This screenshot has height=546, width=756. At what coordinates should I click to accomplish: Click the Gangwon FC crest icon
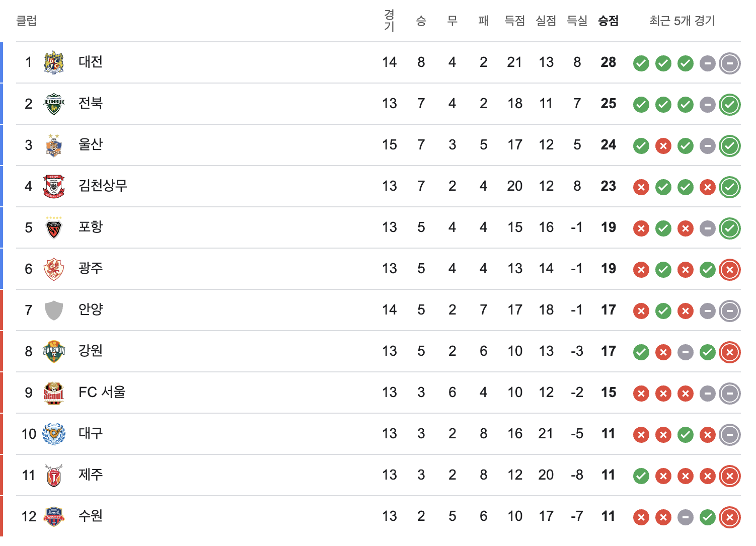coord(54,351)
